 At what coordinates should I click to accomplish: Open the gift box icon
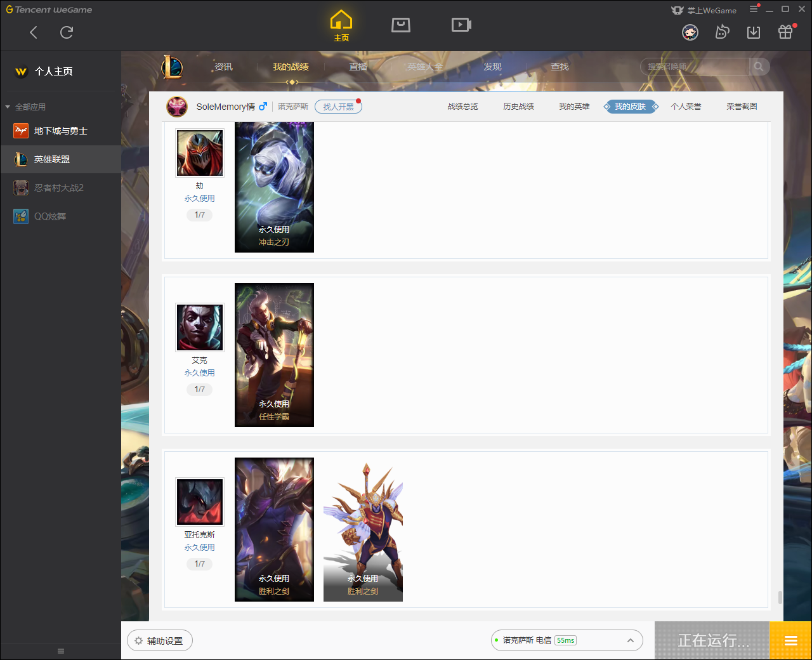(785, 32)
